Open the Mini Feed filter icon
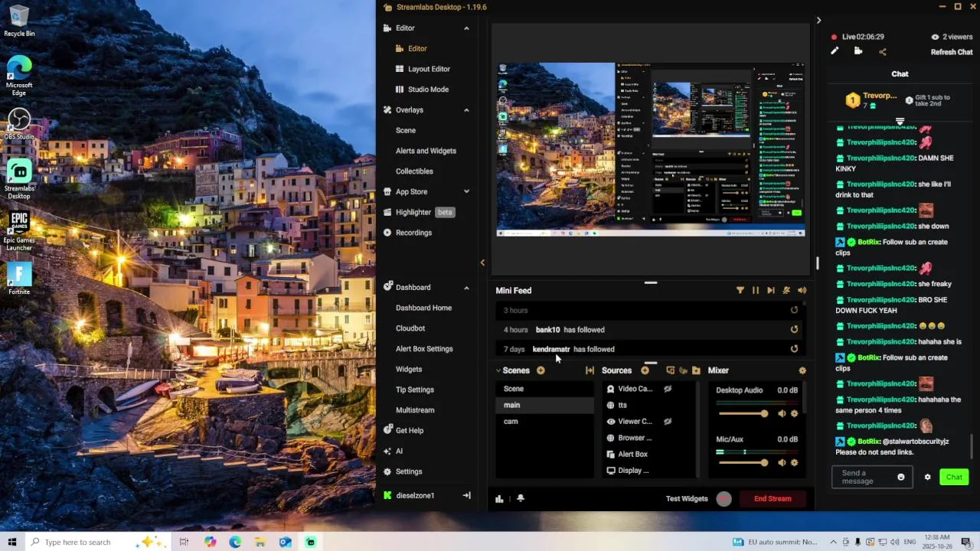The height and width of the screenshot is (551, 980). 740,290
